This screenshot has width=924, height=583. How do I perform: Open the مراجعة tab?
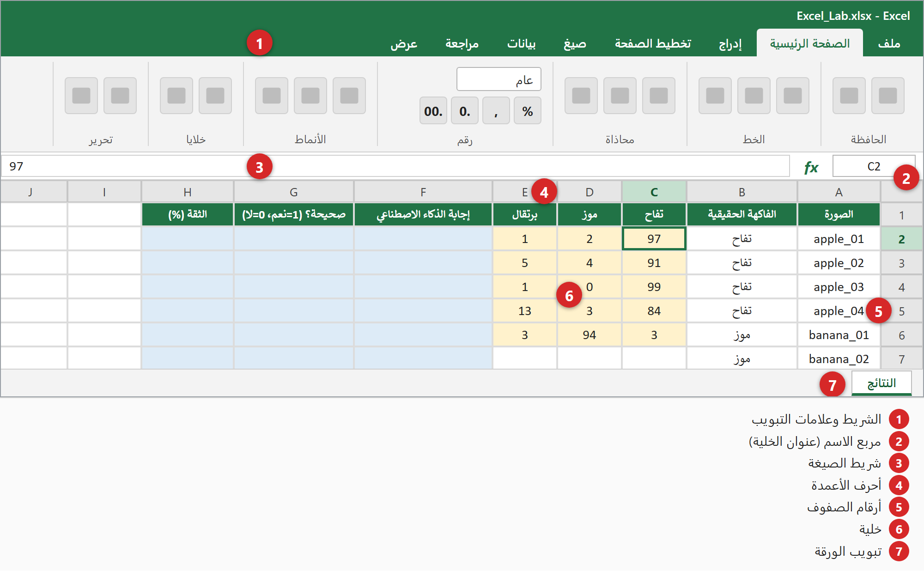click(462, 43)
